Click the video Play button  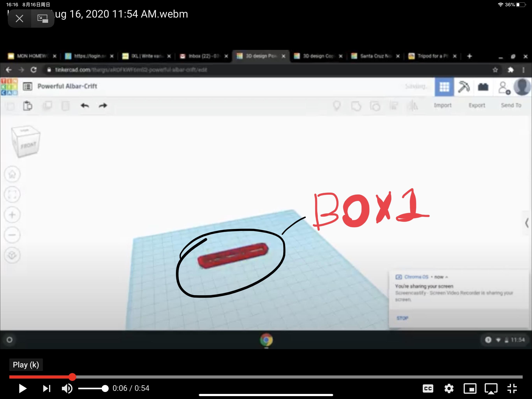tap(23, 388)
